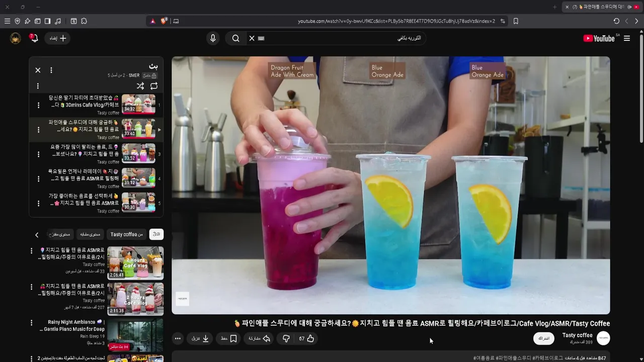
Task: Click the Save (حفظ) button
Action: [229, 338]
